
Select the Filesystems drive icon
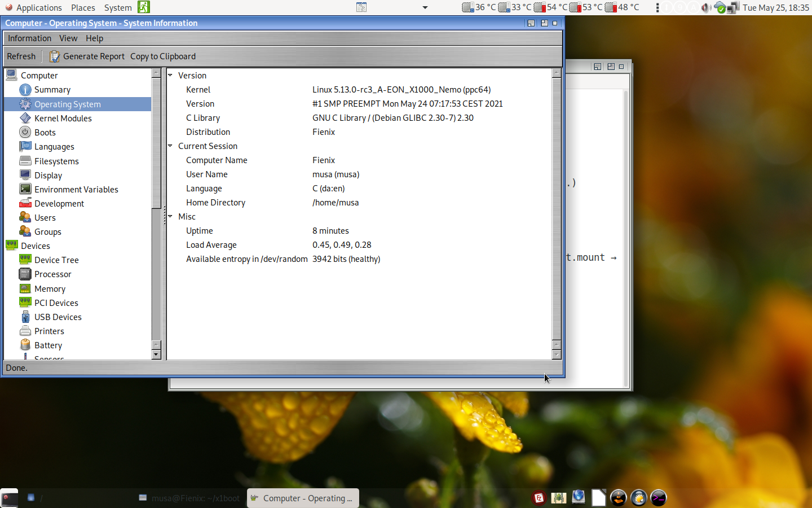point(25,161)
